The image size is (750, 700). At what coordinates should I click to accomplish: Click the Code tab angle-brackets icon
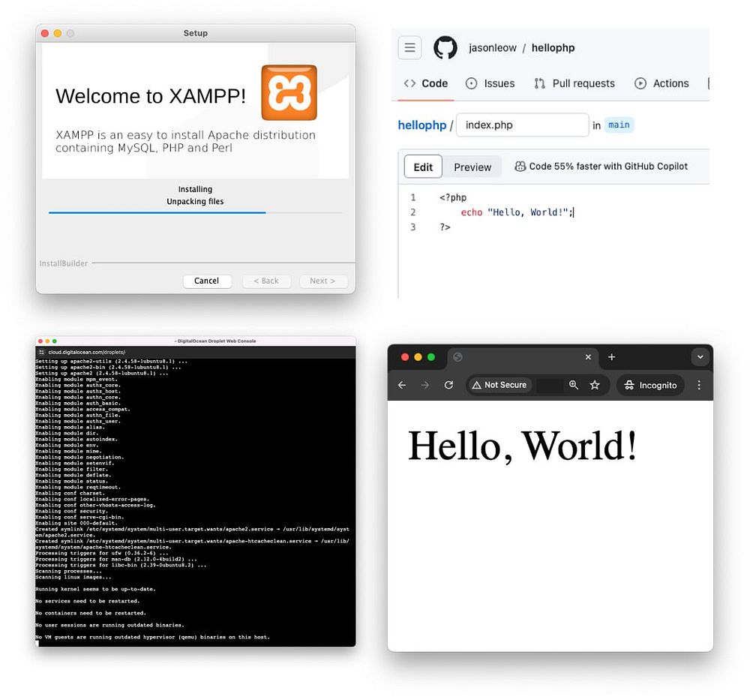coord(409,83)
